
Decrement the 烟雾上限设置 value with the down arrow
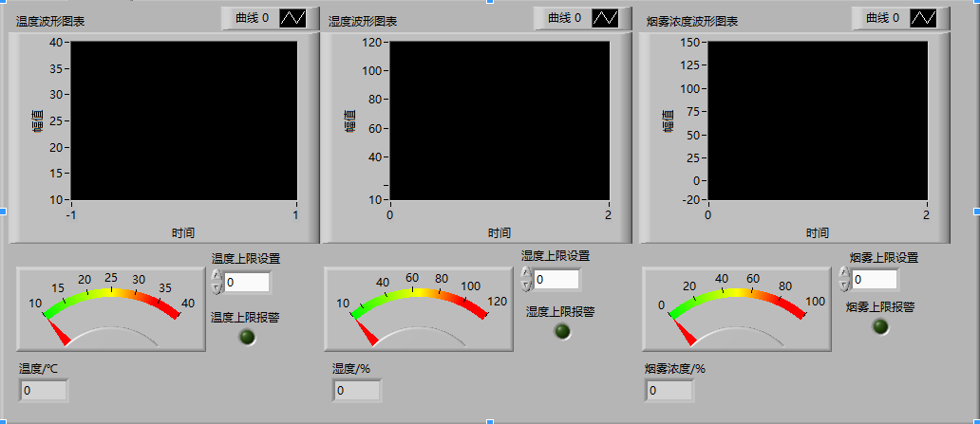tap(844, 285)
